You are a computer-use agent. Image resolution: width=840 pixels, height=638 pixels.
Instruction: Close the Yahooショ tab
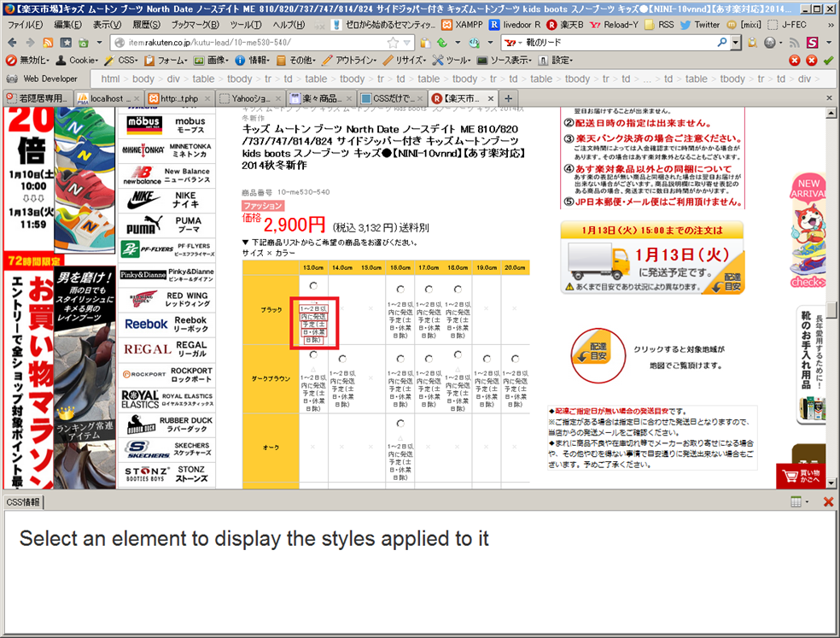tap(278, 99)
